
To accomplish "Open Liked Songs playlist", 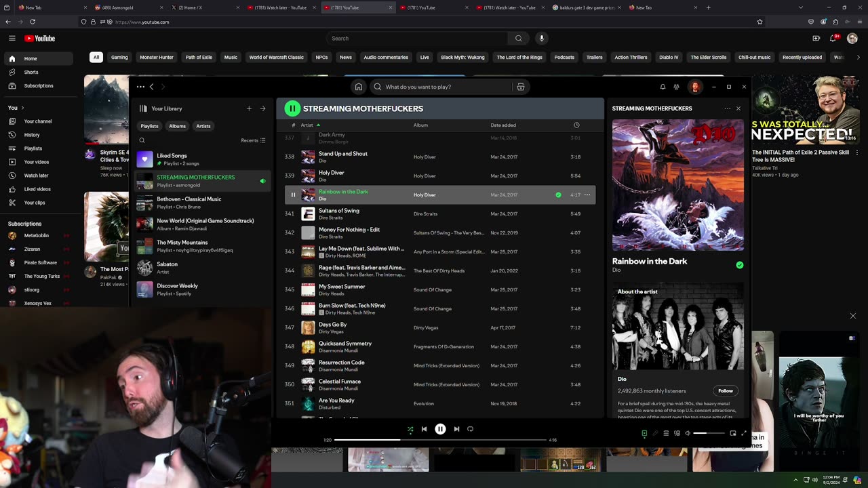I will [x=202, y=159].
